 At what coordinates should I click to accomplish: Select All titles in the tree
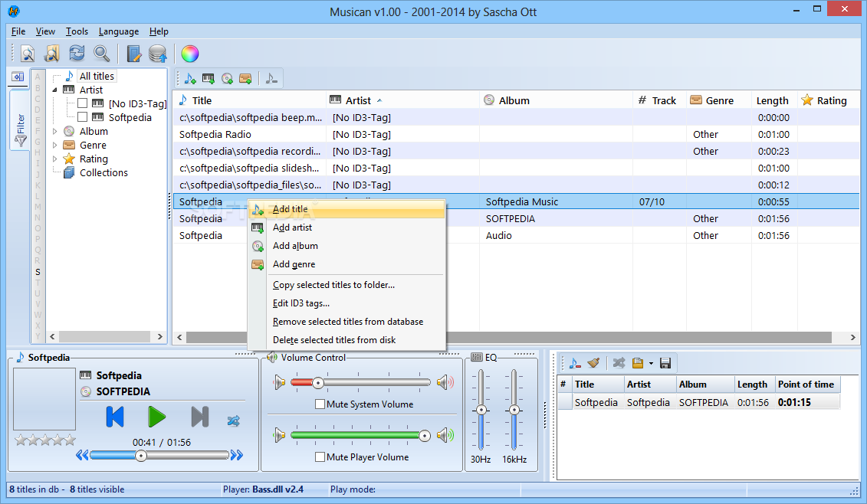pyautogui.click(x=97, y=76)
